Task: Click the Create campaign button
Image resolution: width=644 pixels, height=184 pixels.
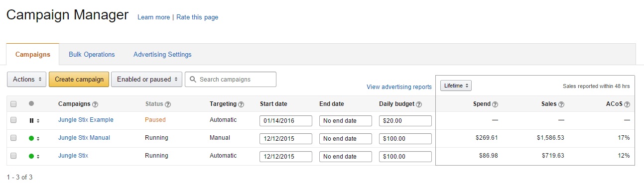Action: tap(79, 79)
